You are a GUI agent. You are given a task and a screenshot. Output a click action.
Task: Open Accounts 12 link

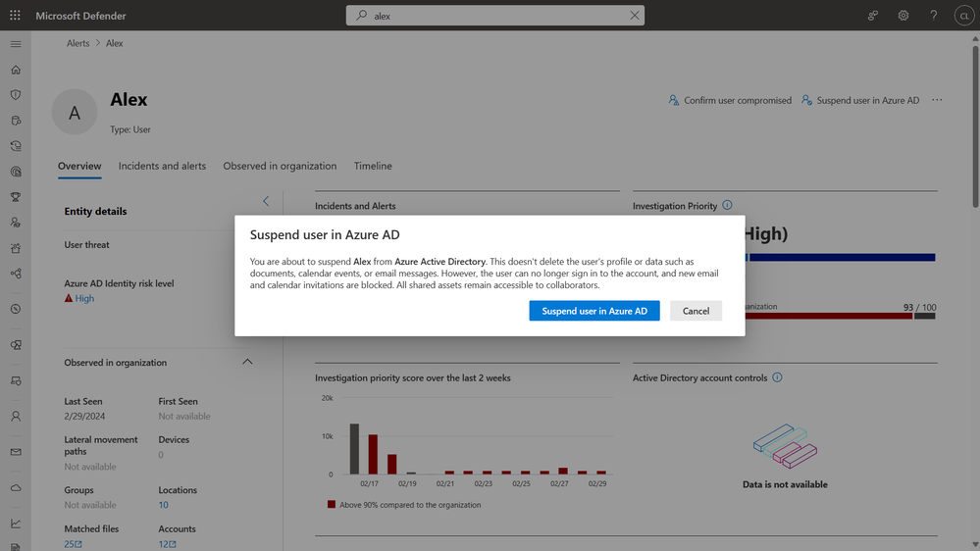168,544
